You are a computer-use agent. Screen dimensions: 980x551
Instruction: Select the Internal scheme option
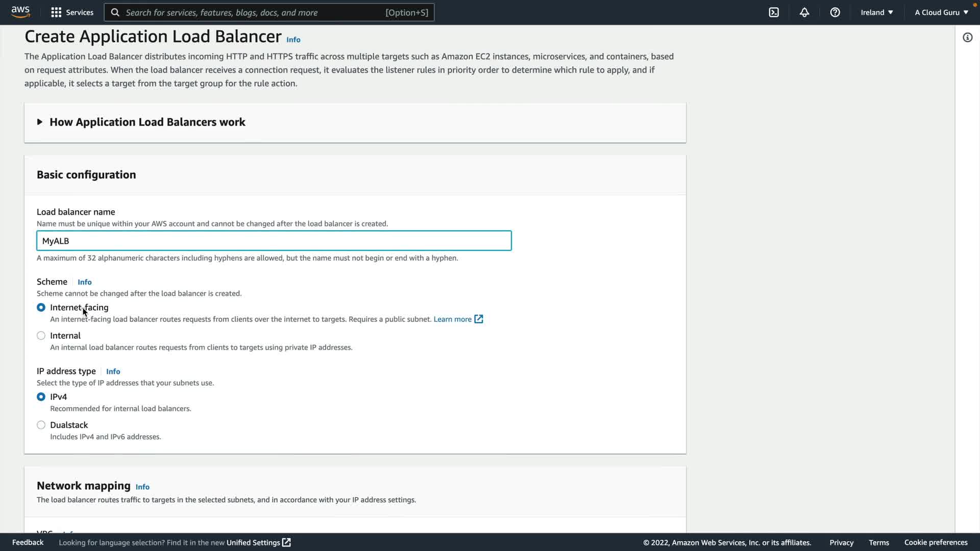point(41,336)
